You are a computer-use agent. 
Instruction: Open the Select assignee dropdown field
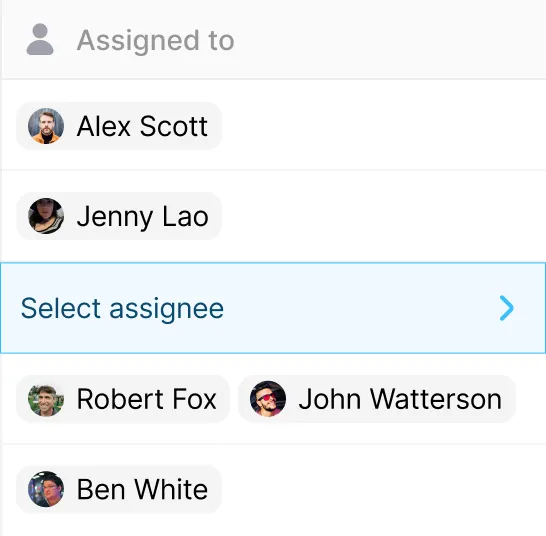click(x=273, y=308)
